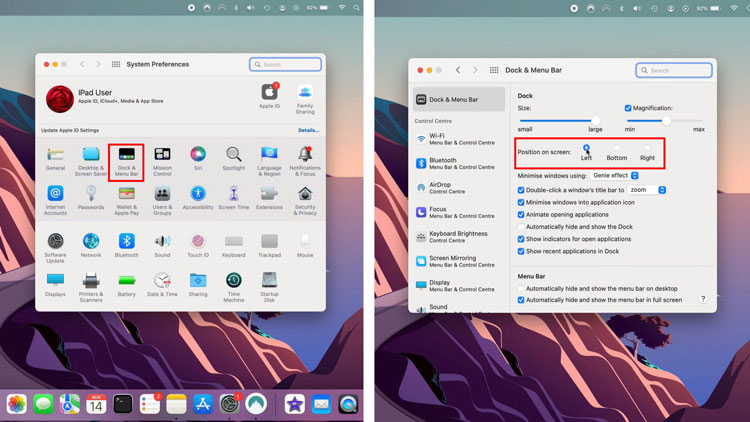Open the zoom title bar action dropdown

pos(647,190)
